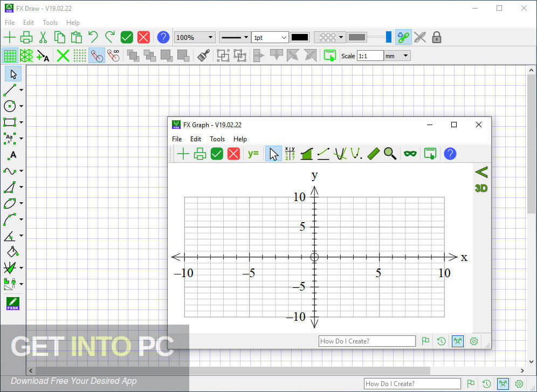Expand the Rectangle tool options arrow
The height and width of the screenshot is (392, 537).
[x=21, y=122]
